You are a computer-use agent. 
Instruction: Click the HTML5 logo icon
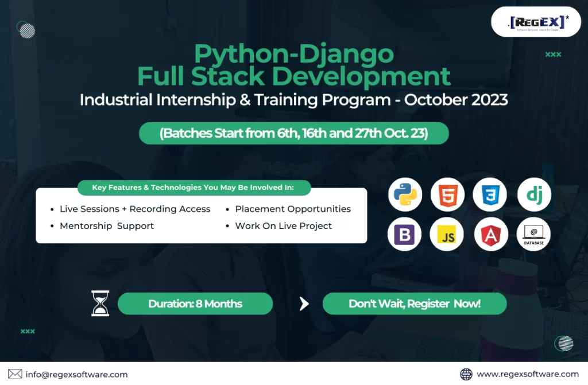click(447, 195)
